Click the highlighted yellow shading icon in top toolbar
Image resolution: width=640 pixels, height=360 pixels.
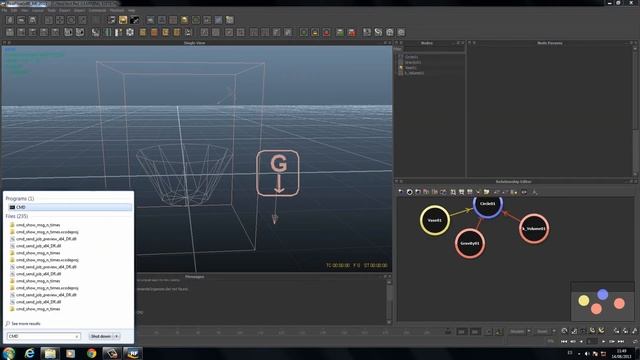pos(123,20)
